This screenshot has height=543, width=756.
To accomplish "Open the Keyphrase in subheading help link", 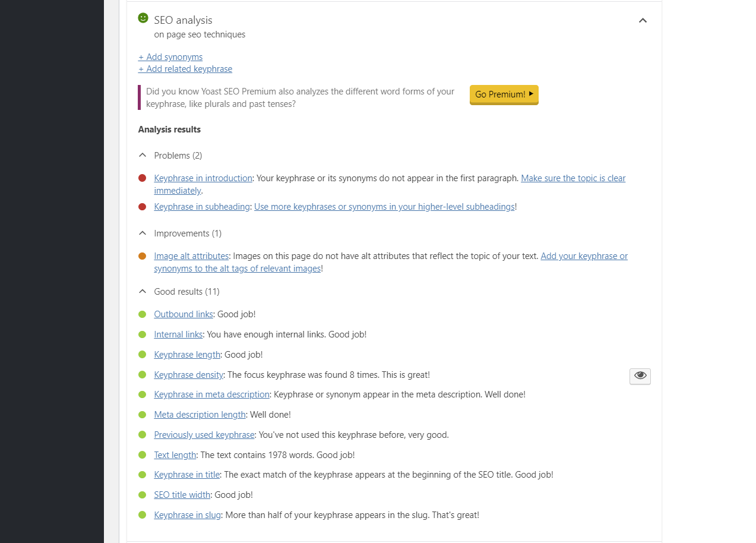I will [x=384, y=206].
